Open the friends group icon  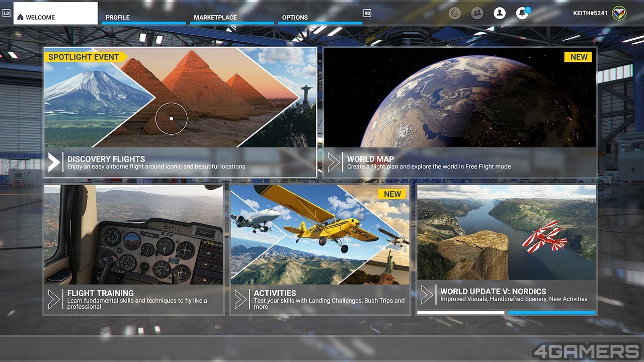click(x=477, y=13)
